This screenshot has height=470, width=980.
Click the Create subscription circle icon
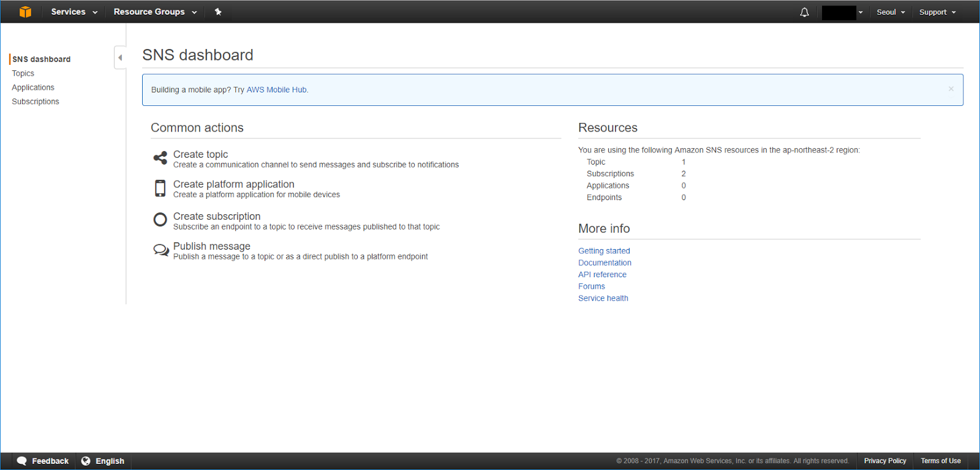[160, 220]
